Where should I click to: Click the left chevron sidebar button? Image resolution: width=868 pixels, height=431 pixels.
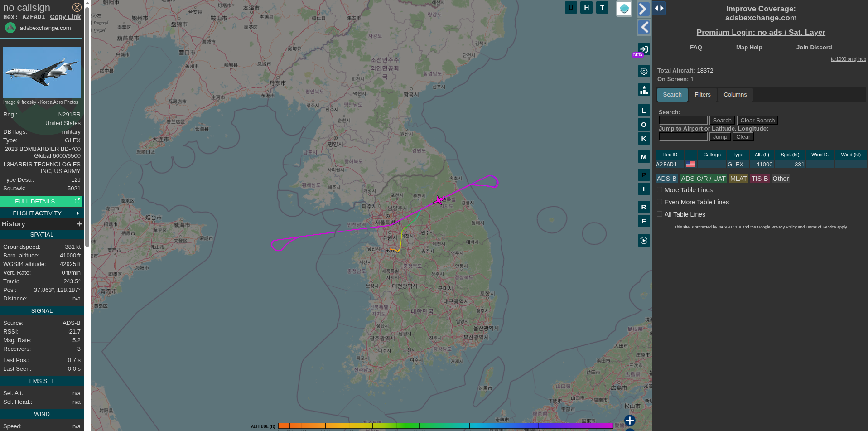click(x=644, y=27)
